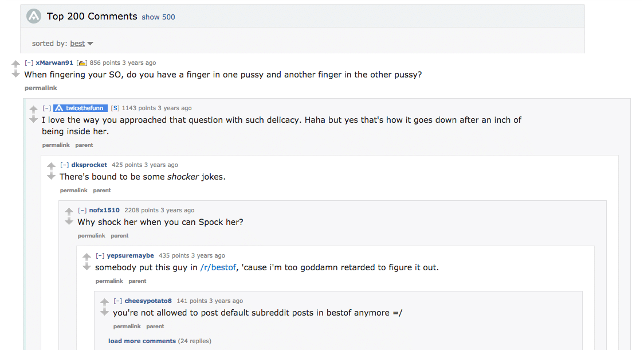Downvote dksprocket's comment
This screenshot has height=350, width=644.
[51, 176]
